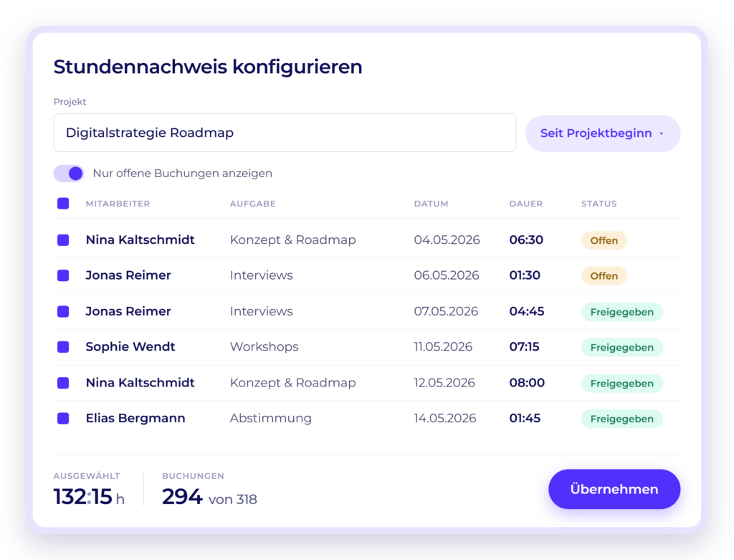Click the 'Stundennachweis konfigurieren' heading

tap(208, 67)
